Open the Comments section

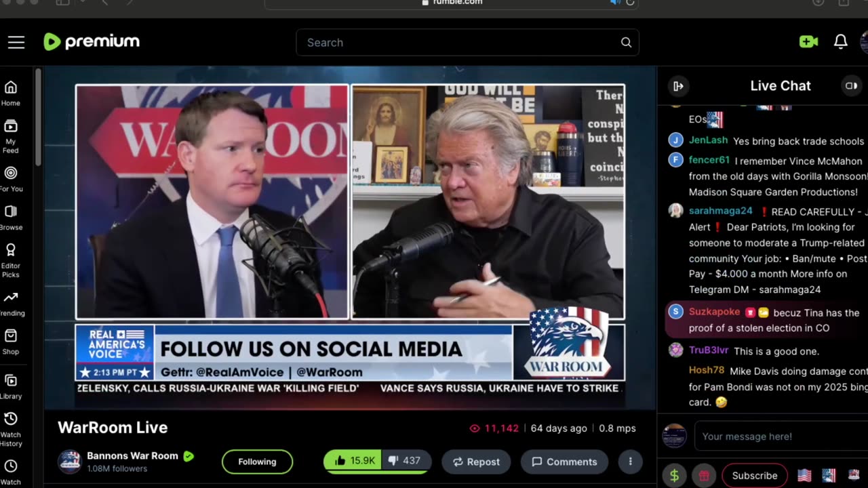[564, 462]
